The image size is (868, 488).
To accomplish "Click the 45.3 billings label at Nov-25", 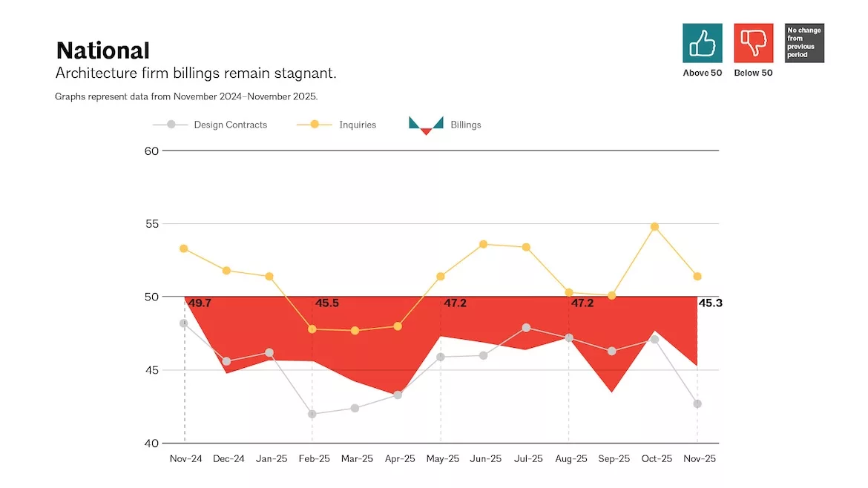I will pyautogui.click(x=710, y=303).
